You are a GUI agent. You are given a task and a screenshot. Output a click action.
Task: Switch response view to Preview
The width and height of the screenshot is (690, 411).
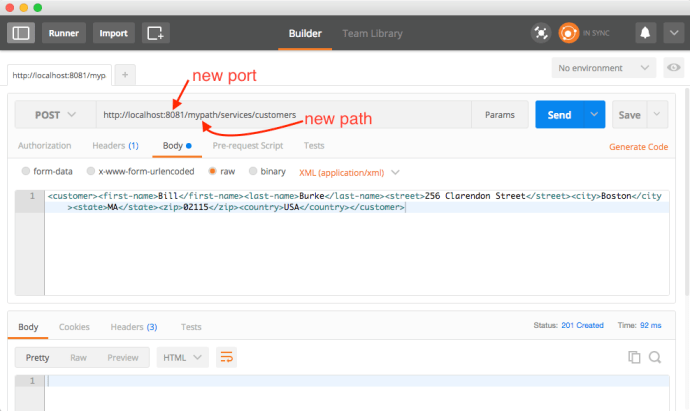[123, 357]
